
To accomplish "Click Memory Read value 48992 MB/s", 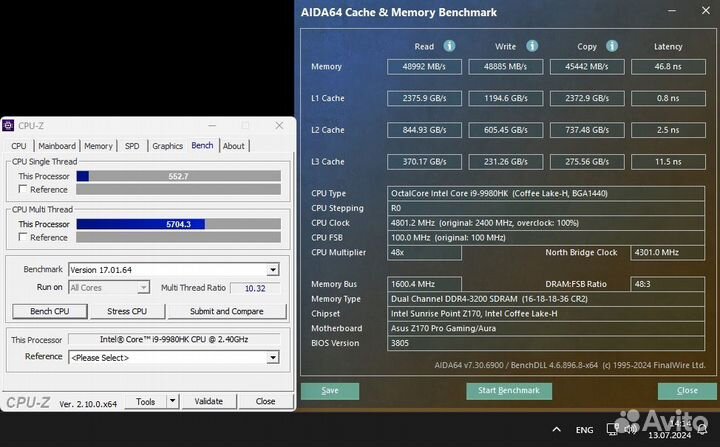I will [x=424, y=67].
